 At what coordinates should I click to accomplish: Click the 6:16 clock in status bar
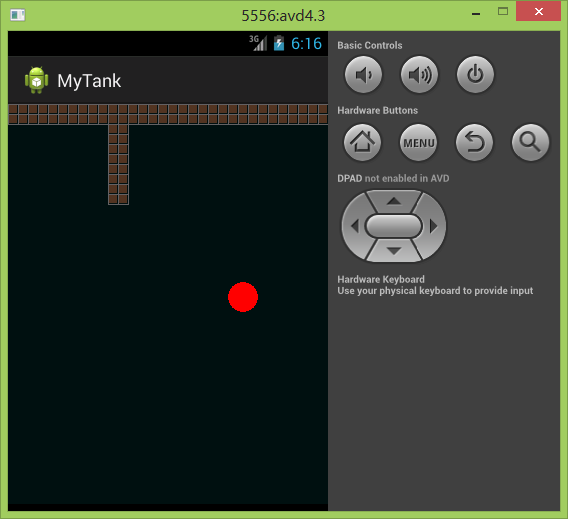[306, 43]
